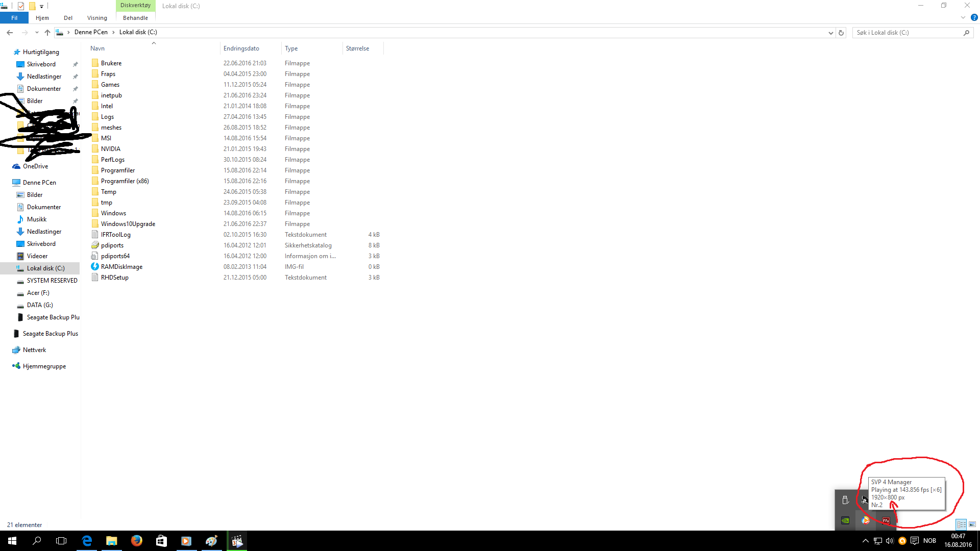Image resolution: width=980 pixels, height=551 pixels.
Task: Switch to details view layout
Action: (x=961, y=524)
